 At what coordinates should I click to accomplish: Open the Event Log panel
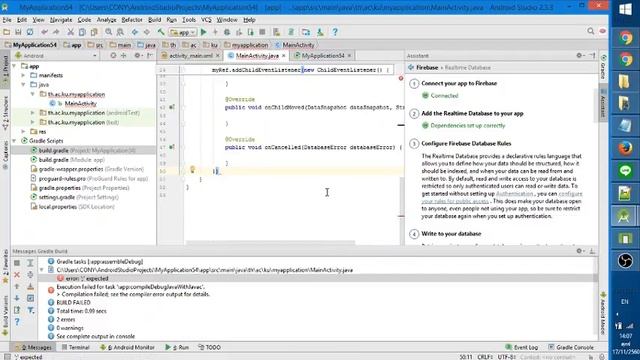tap(522, 347)
